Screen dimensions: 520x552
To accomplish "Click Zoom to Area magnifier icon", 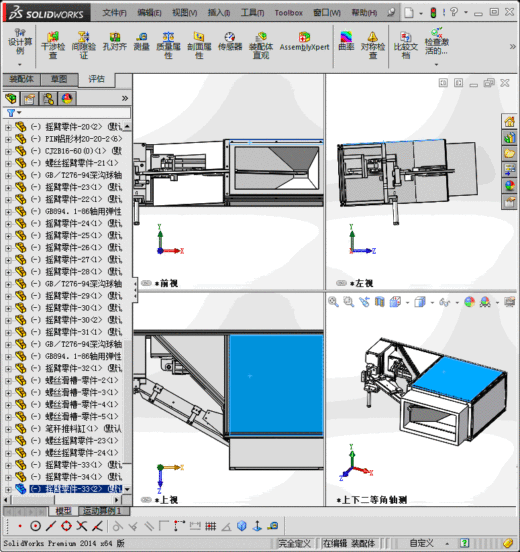I will (349, 302).
